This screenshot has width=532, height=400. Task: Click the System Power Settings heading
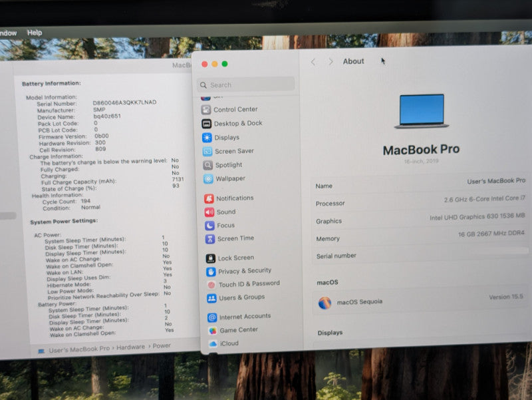point(64,221)
